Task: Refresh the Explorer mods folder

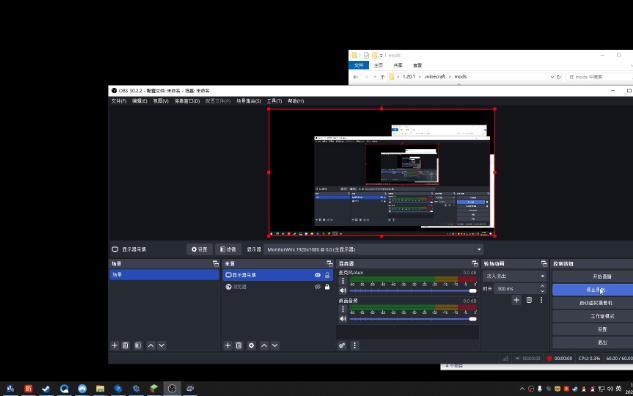Action: [x=559, y=77]
